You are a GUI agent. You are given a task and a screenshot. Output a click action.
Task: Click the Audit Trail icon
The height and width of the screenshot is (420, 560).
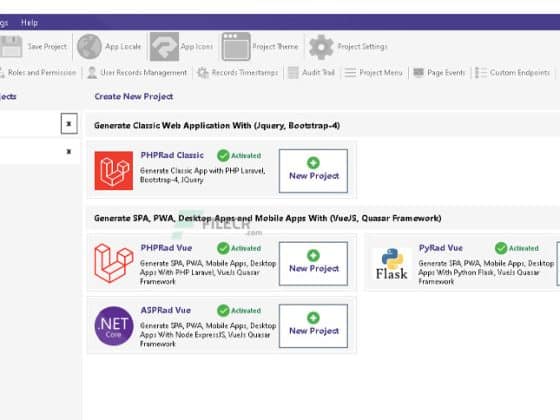click(293, 72)
